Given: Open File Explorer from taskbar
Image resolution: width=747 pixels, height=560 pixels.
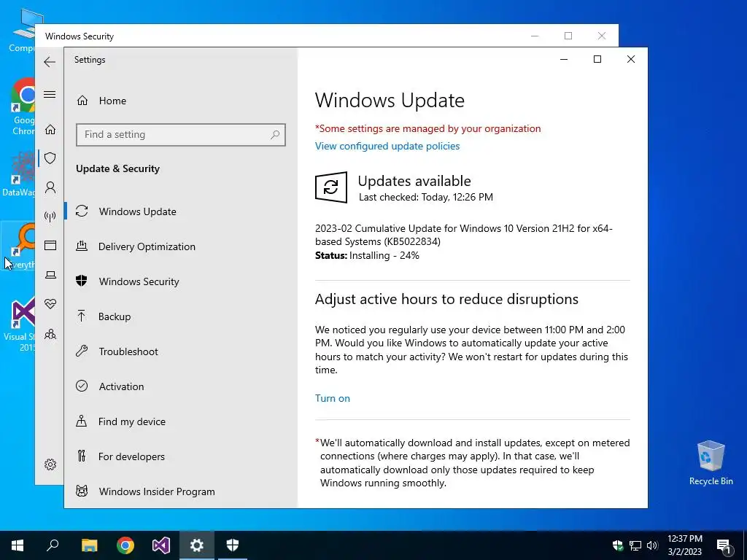Looking at the screenshot, I should pyautogui.click(x=89, y=545).
